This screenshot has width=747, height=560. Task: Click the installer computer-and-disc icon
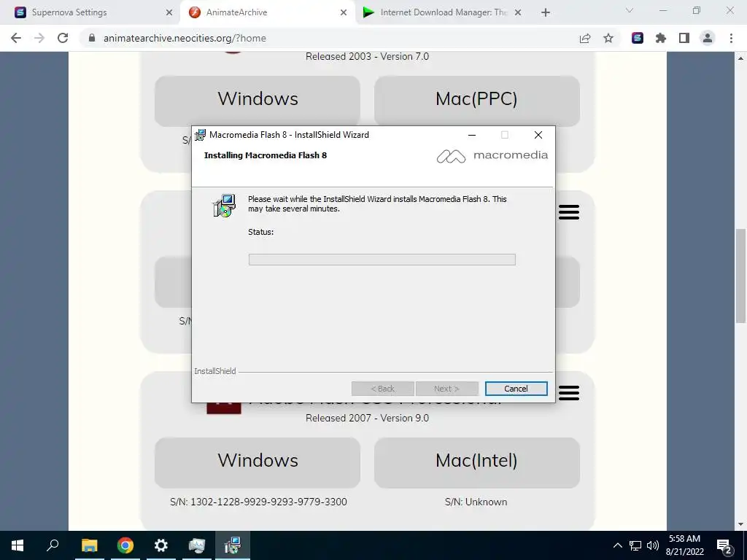[224, 206]
